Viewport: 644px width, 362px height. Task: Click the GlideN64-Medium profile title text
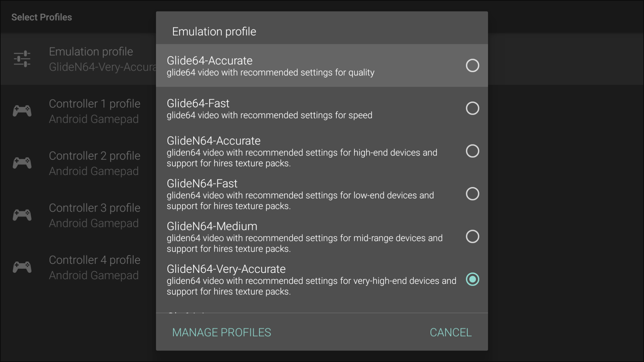click(212, 226)
